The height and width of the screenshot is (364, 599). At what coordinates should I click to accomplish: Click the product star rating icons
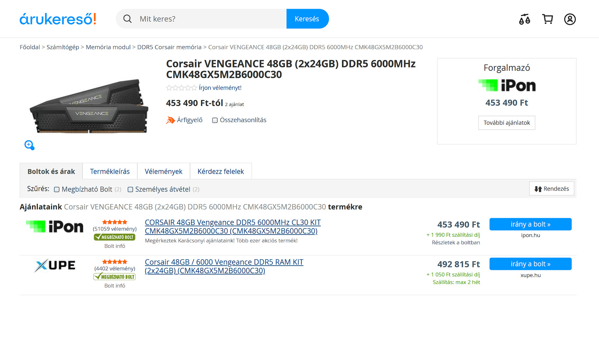tap(182, 88)
